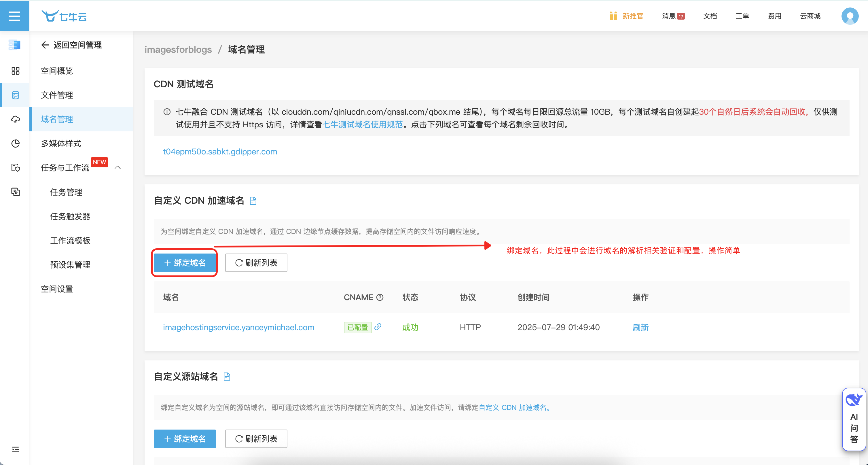Screen dimensions: 868x465
Task: Open the sync transfer sidebar icon
Action: (x=16, y=192)
